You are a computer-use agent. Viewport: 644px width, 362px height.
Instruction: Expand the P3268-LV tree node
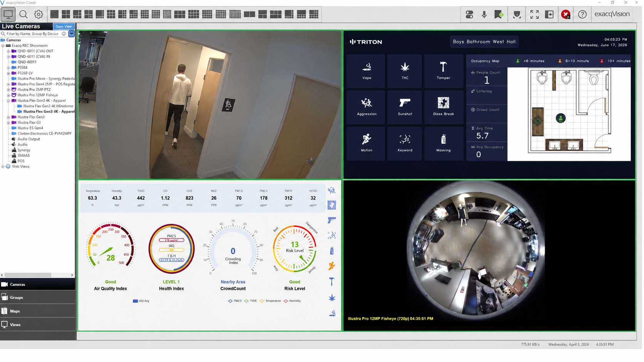click(x=8, y=73)
